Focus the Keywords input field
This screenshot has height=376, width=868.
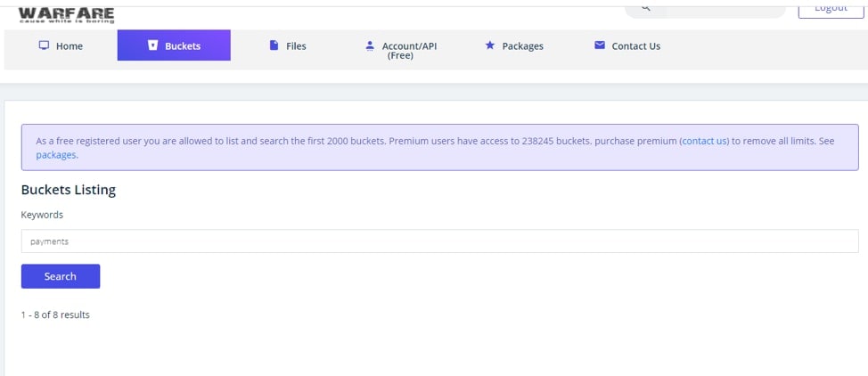[x=439, y=241]
